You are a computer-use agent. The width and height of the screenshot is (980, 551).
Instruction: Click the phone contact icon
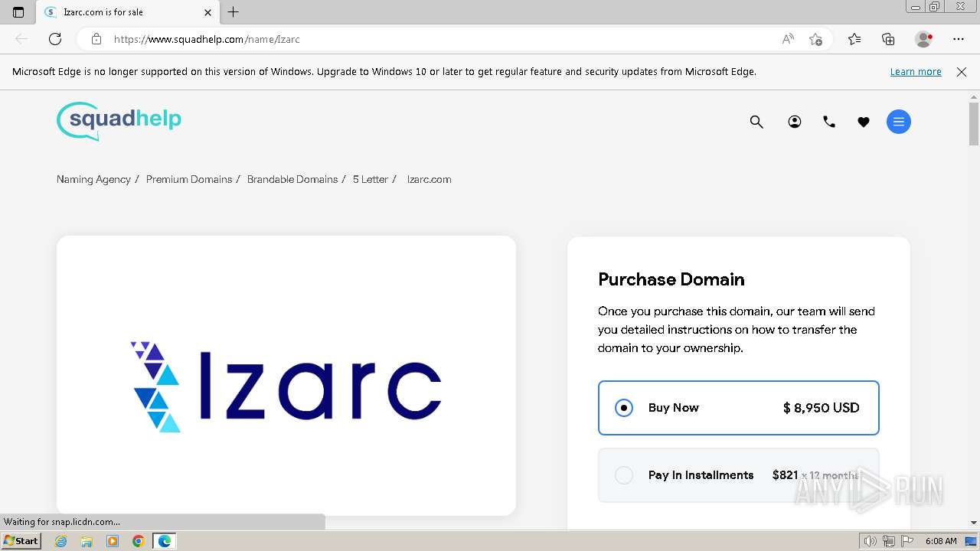829,122
